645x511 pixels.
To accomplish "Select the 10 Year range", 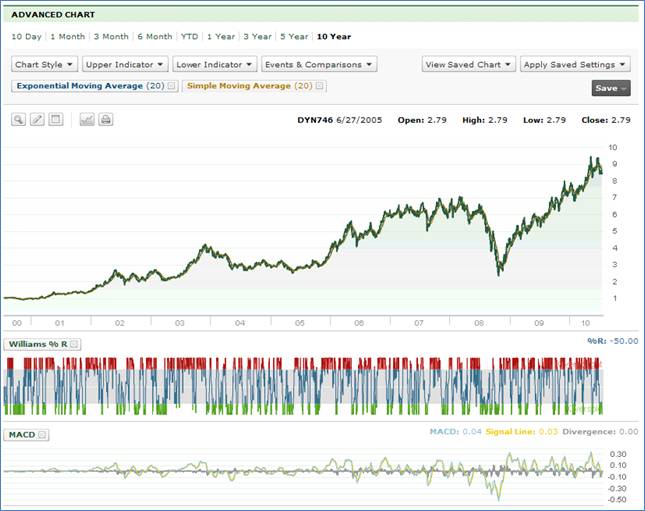I will tap(334, 37).
